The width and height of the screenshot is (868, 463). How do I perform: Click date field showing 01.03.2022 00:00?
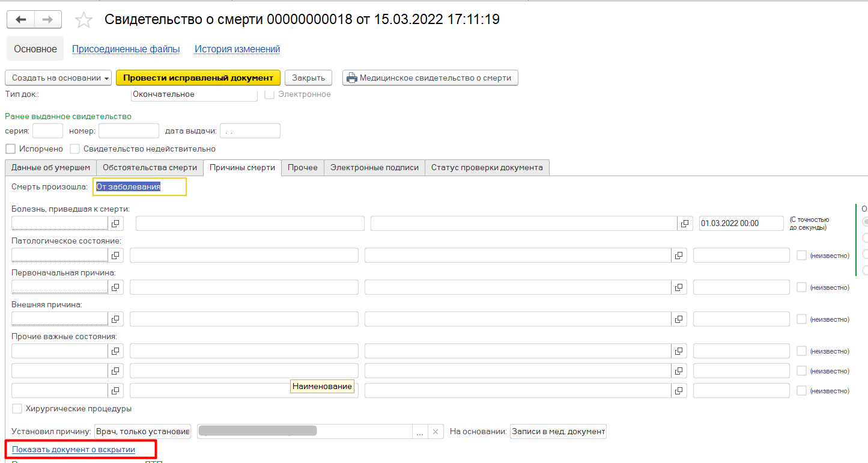click(x=741, y=223)
